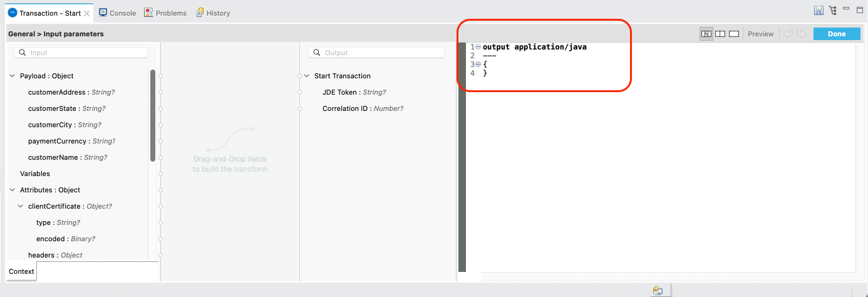Collapse the Start Transaction output node
This screenshot has width=868, height=297.
coord(307,76)
